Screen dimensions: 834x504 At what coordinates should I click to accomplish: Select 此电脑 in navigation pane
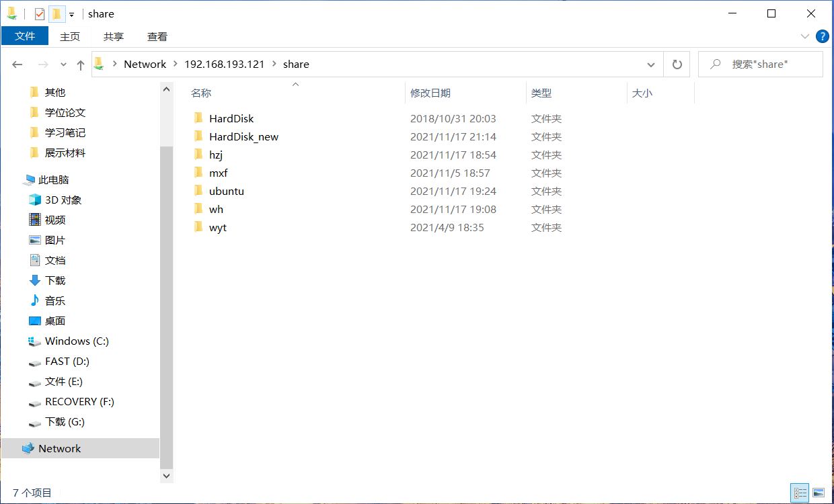54,179
